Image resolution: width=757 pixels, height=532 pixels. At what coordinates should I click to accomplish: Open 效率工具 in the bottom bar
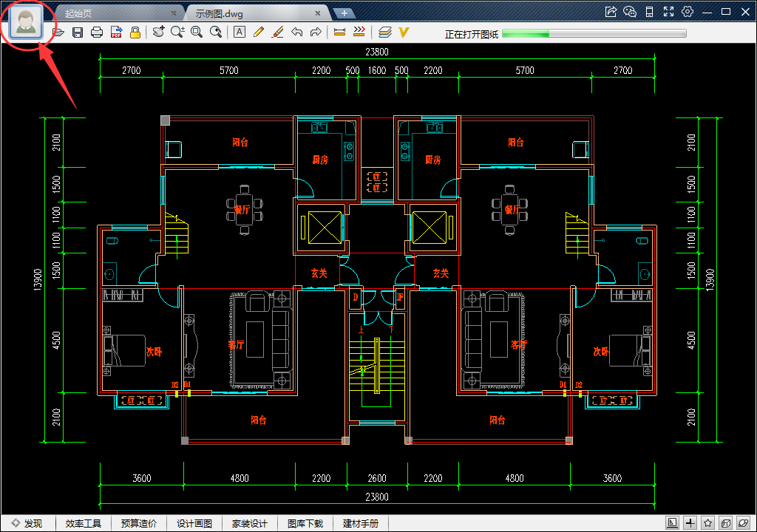(83, 523)
